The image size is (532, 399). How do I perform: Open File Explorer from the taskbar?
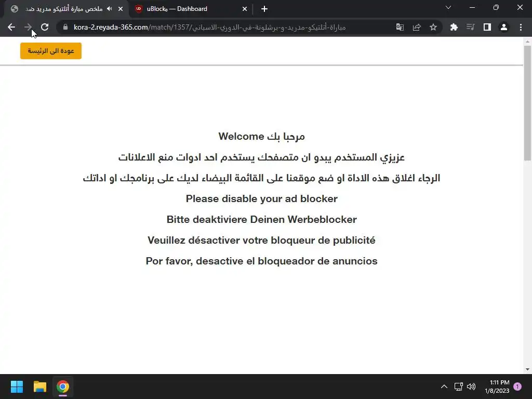[39, 387]
